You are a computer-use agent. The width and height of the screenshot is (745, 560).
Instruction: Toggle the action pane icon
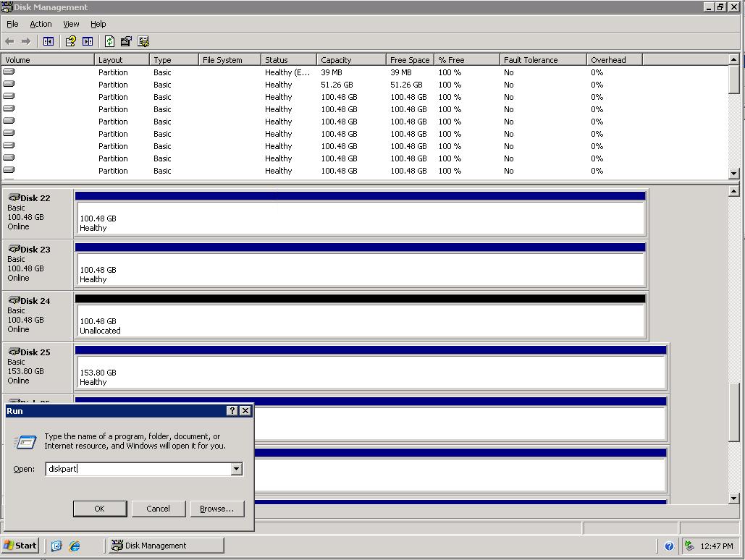(87, 41)
